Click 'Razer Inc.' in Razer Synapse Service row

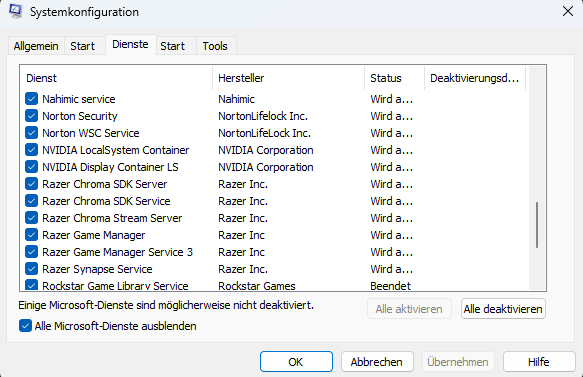pyautogui.click(x=243, y=269)
